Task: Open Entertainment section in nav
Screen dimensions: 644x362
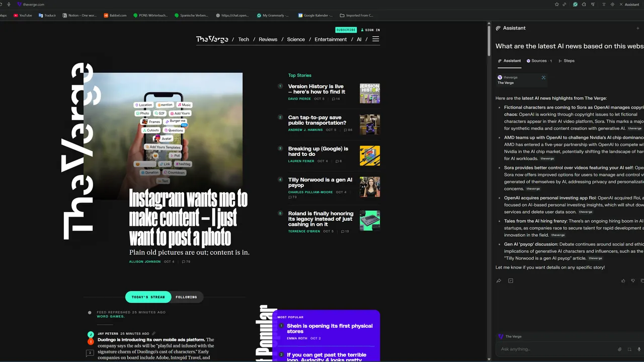Action: [x=331, y=39]
